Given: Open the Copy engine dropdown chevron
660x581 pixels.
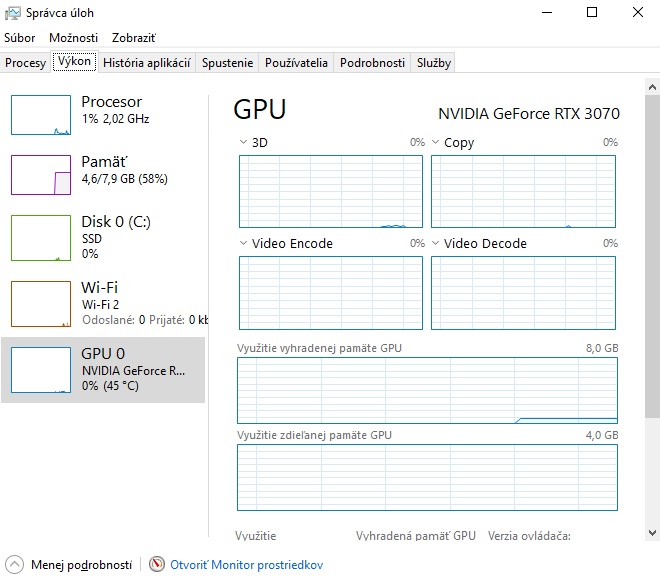Looking at the screenshot, I should pyautogui.click(x=436, y=142).
